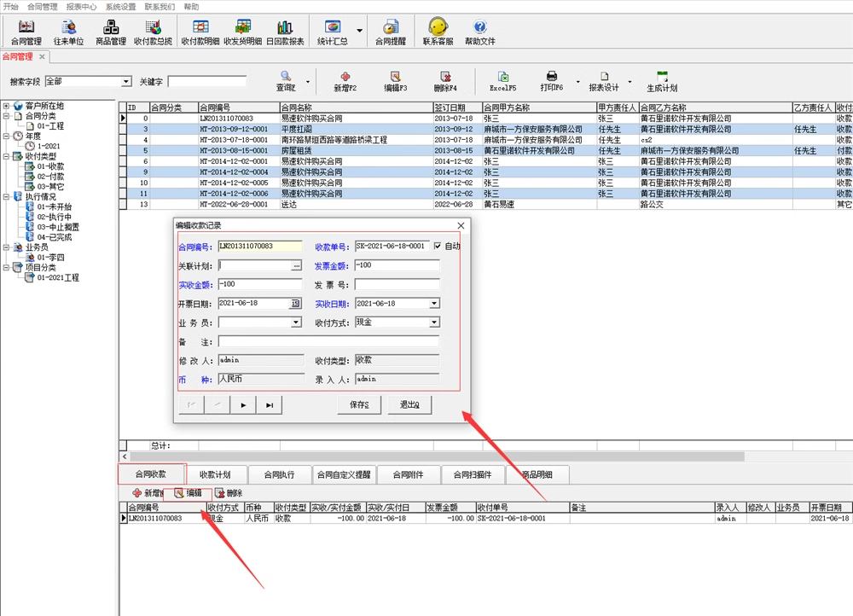This screenshot has width=853, height=616.
Task: Open 帮助文件 help icon
Action: (479, 32)
